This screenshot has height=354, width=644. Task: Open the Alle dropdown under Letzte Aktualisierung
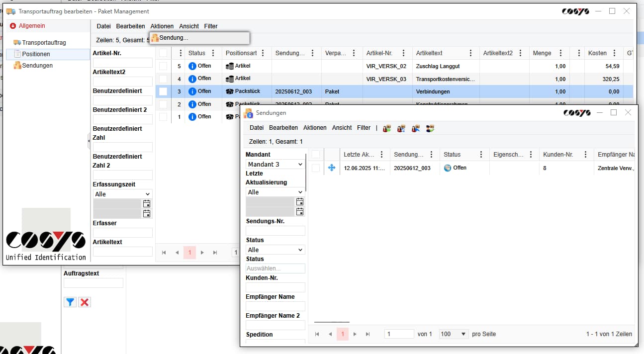coord(275,192)
